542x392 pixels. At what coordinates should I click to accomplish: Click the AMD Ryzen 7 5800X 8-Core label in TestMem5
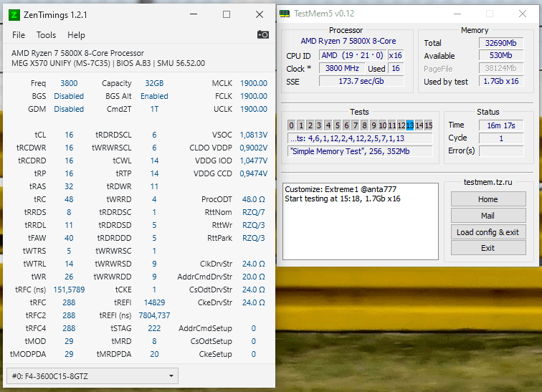[348, 41]
